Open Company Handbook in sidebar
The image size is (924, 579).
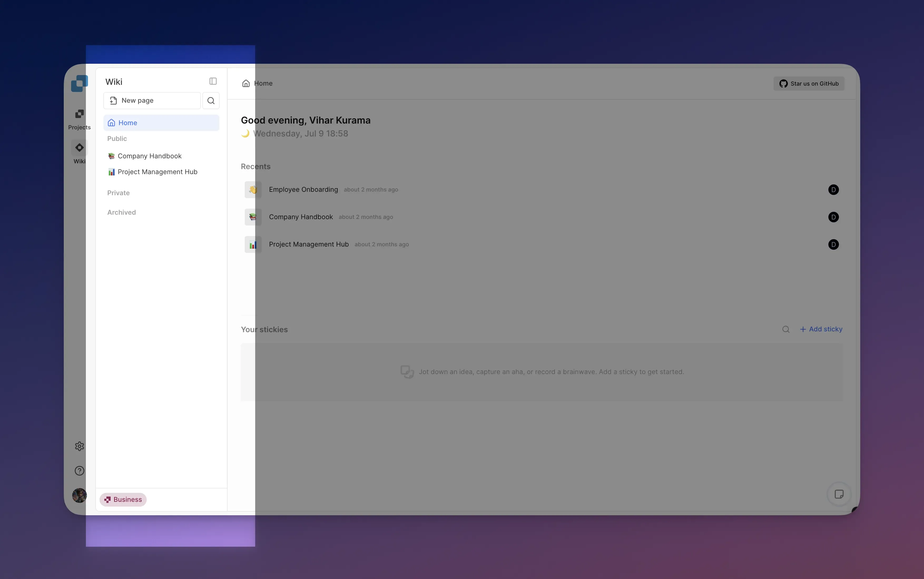(149, 156)
